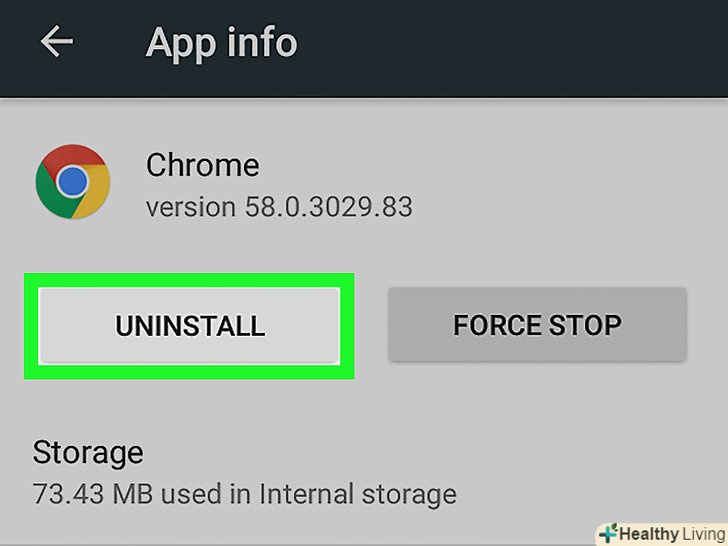Screen dimensions: 728x546
Task: Click the Chrome app name label
Action: click(202, 165)
